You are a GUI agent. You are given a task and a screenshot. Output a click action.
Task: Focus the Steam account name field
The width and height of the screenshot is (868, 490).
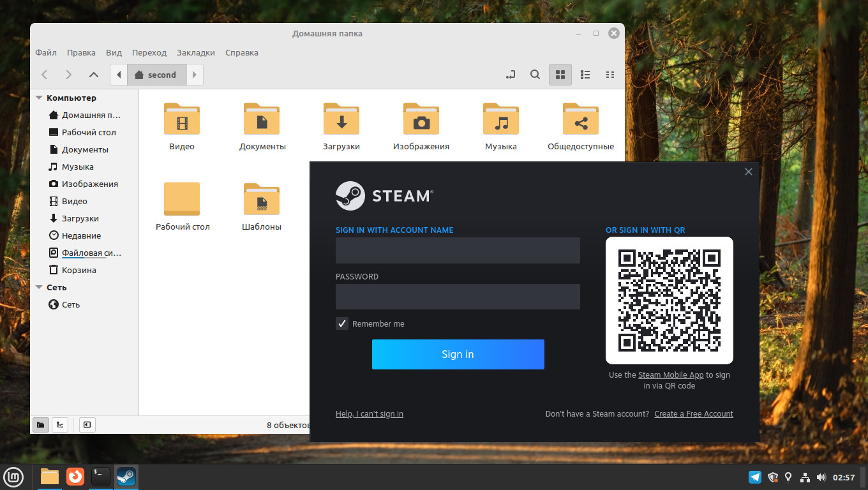pyautogui.click(x=458, y=250)
